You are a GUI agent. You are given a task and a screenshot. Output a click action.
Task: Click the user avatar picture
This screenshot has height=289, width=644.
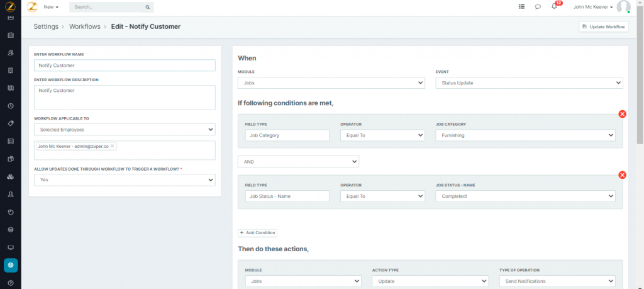[623, 7]
